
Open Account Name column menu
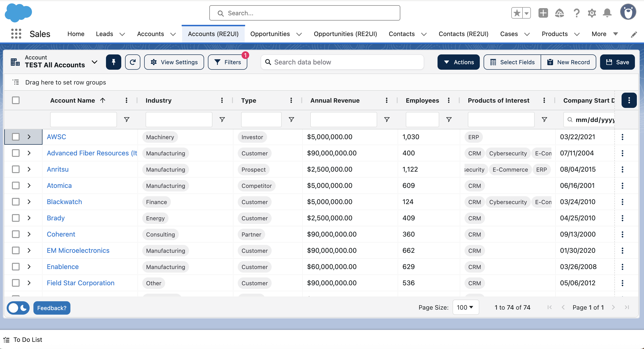[127, 100]
